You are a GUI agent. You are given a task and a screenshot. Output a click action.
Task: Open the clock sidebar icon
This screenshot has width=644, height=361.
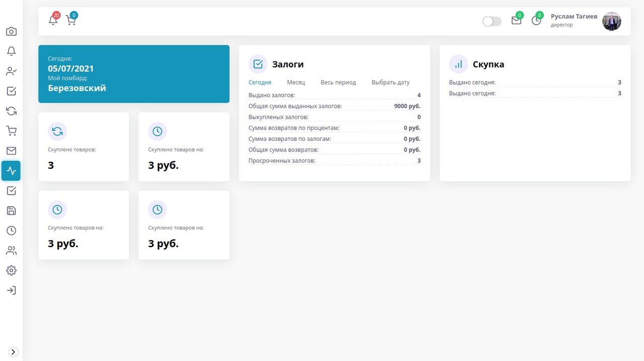pyautogui.click(x=11, y=231)
